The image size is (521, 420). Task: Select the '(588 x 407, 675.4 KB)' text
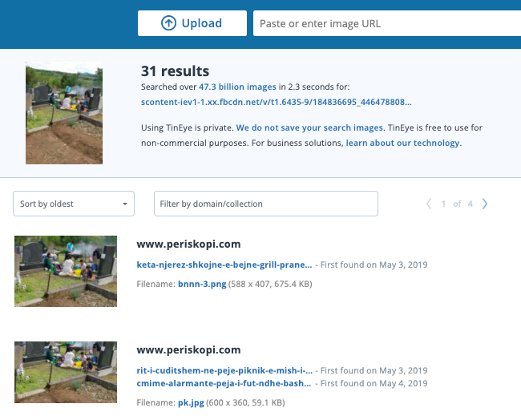[x=270, y=284]
